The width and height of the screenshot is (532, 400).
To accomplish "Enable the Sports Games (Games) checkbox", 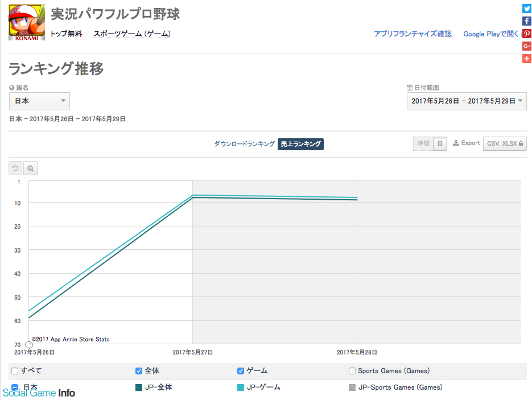I will (x=352, y=371).
